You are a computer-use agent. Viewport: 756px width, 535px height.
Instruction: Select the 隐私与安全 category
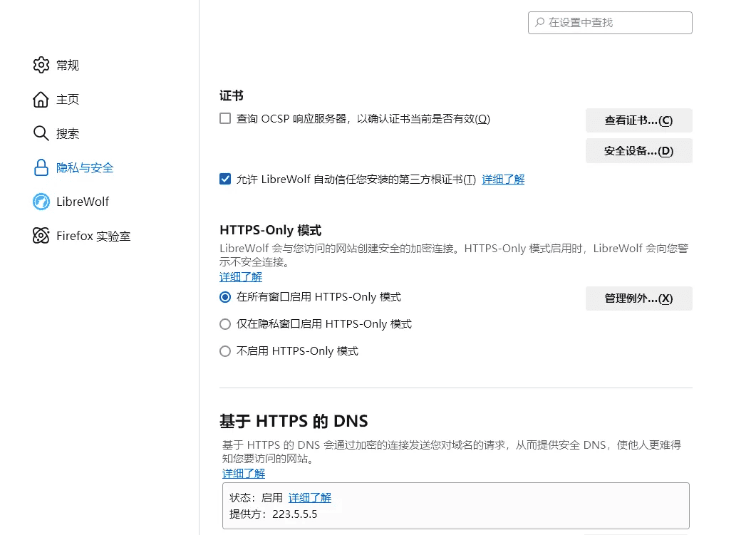click(x=85, y=167)
